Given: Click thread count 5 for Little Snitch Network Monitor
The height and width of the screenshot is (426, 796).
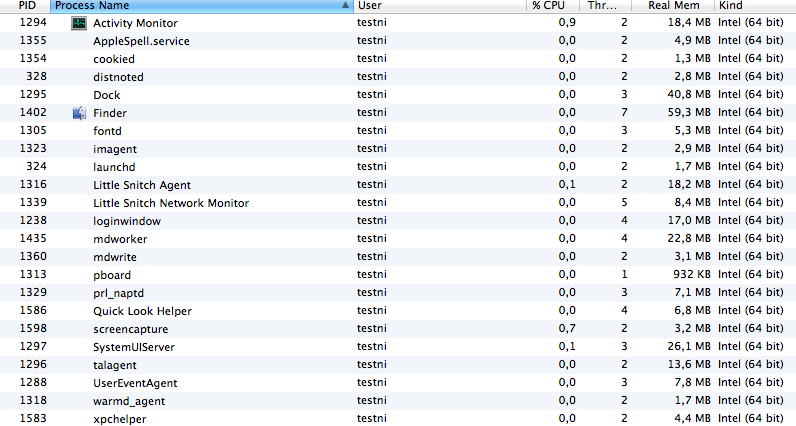Looking at the screenshot, I should 624,202.
